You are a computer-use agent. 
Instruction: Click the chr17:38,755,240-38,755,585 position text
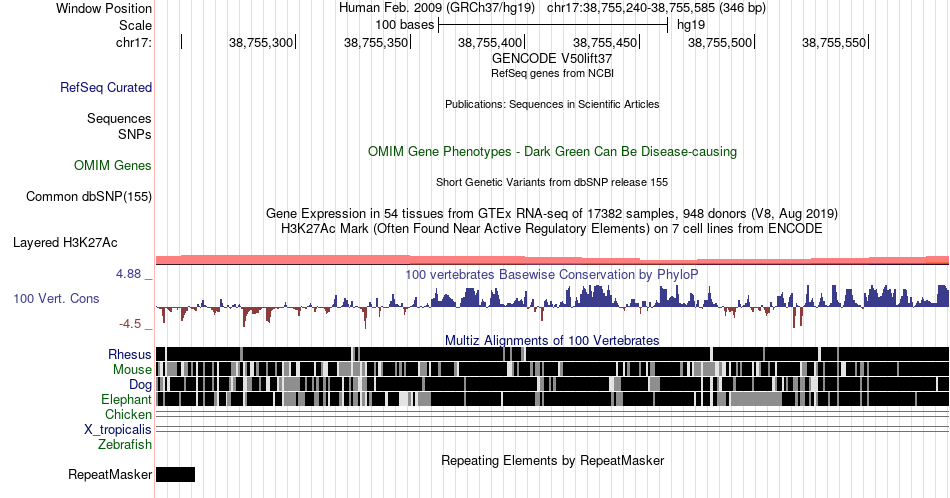(x=656, y=8)
